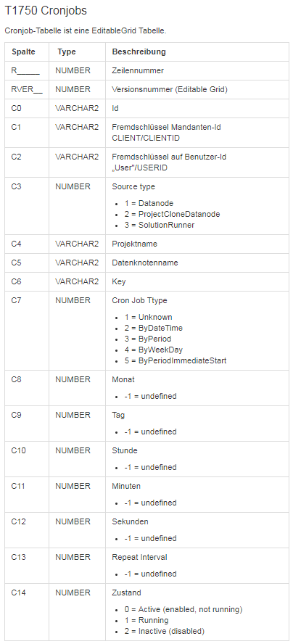Click the Projektname description cell
The image size is (293, 644).
pos(197,244)
